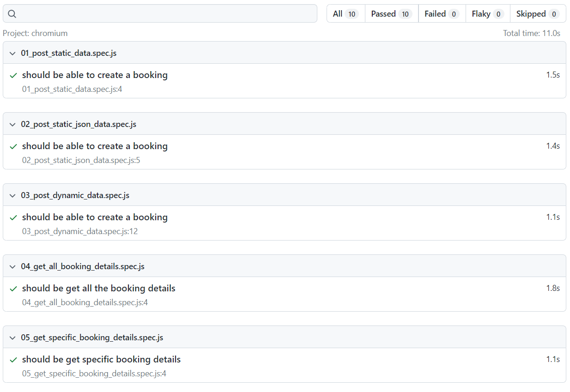
Task: Switch to the Flaky filter
Action: tap(487, 14)
